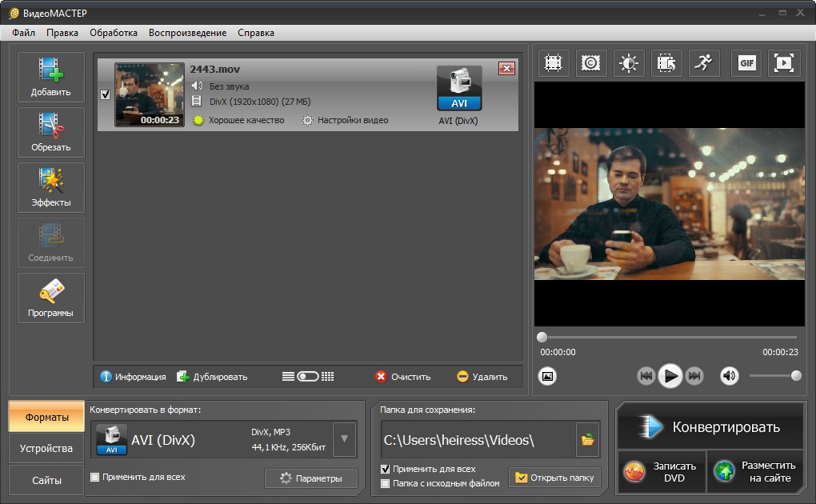Click Хорошее качество quality setting
Image resolution: width=816 pixels, height=504 pixels.
click(x=239, y=120)
